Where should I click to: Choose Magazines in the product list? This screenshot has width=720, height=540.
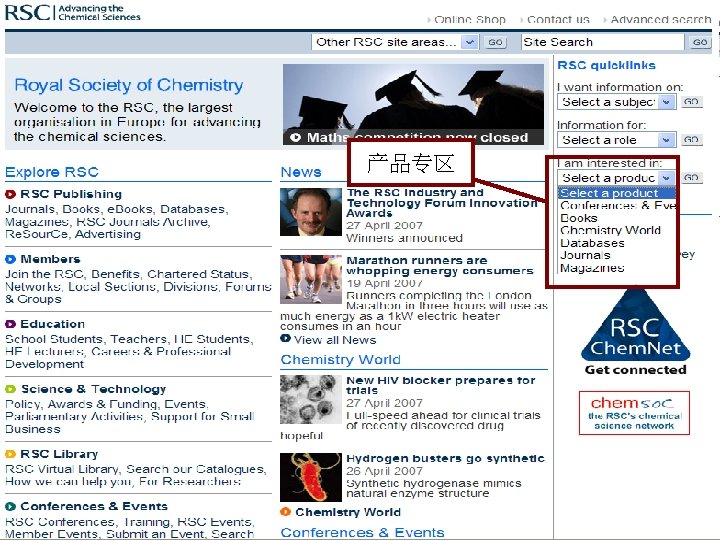point(617,268)
